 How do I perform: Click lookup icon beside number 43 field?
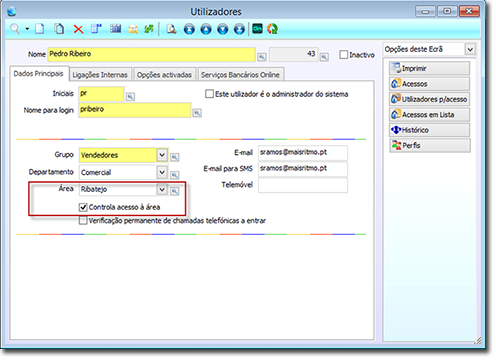[324, 57]
